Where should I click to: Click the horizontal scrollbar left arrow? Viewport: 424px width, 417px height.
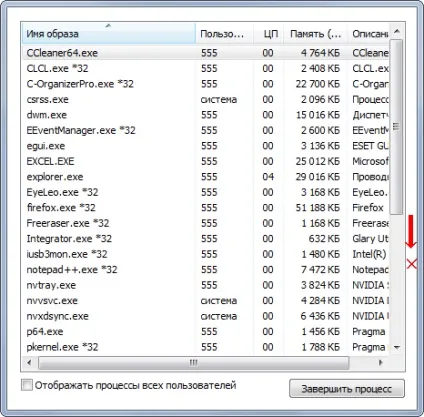(x=30, y=362)
